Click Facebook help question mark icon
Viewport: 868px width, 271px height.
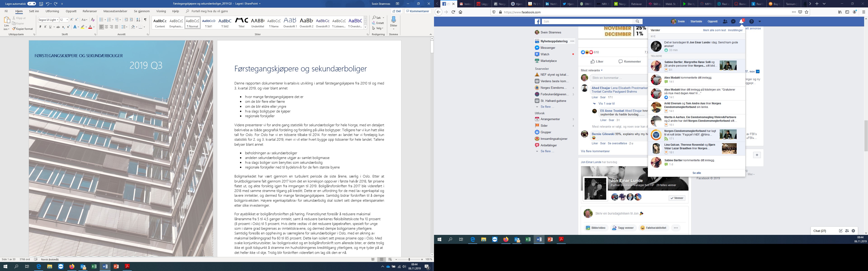tap(751, 21)
